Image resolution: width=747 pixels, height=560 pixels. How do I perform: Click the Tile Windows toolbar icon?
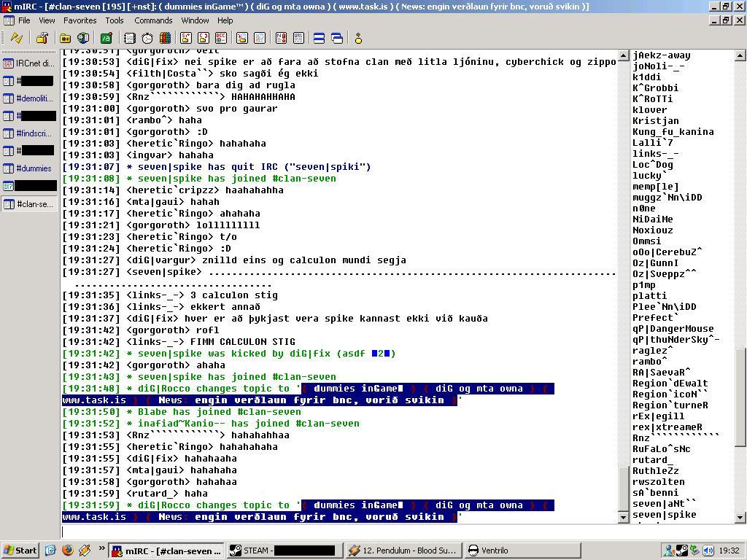click(x=320, y=38)
